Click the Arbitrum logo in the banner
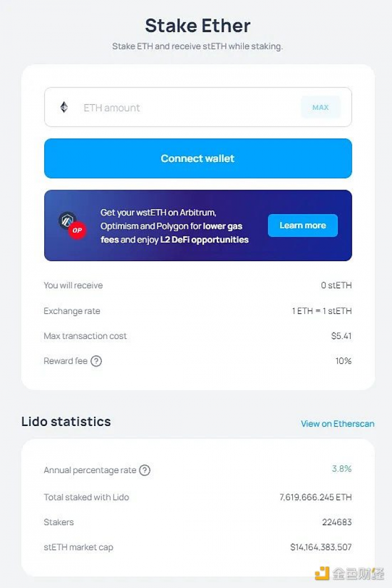The height and width of the screenshot is (588, 392). coord(67,220)
